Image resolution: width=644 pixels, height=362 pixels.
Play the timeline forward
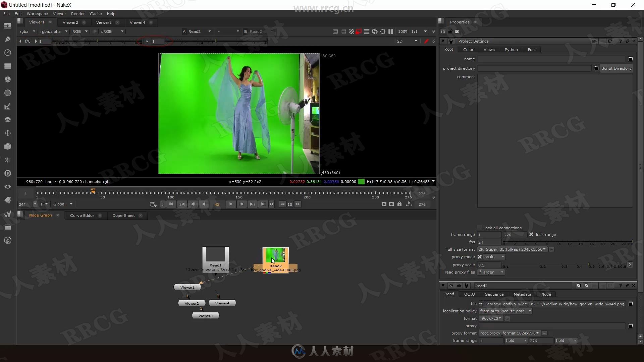pyautogui.click(x=231, y=204)
